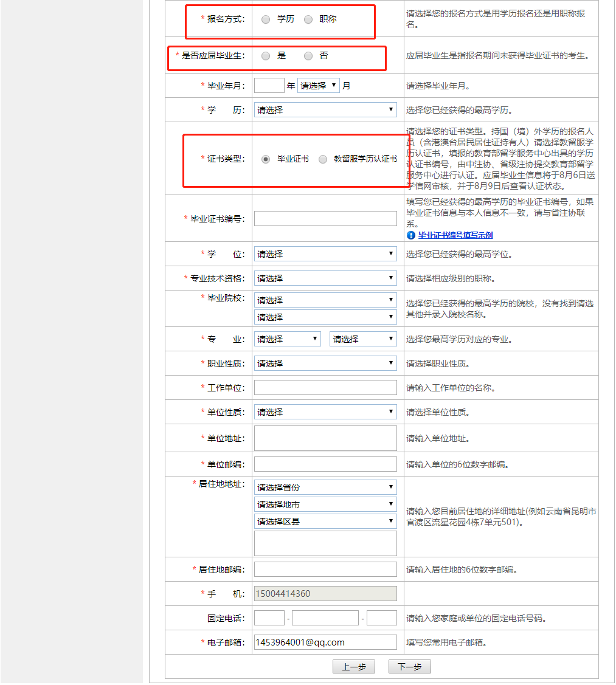Click the 下一步 button
The height and width of the screenshot is (685, 616).
(409, 666)
